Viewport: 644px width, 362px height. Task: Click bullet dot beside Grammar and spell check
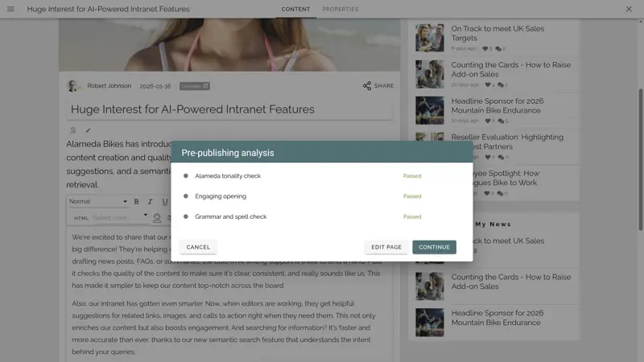click(186, 216)
